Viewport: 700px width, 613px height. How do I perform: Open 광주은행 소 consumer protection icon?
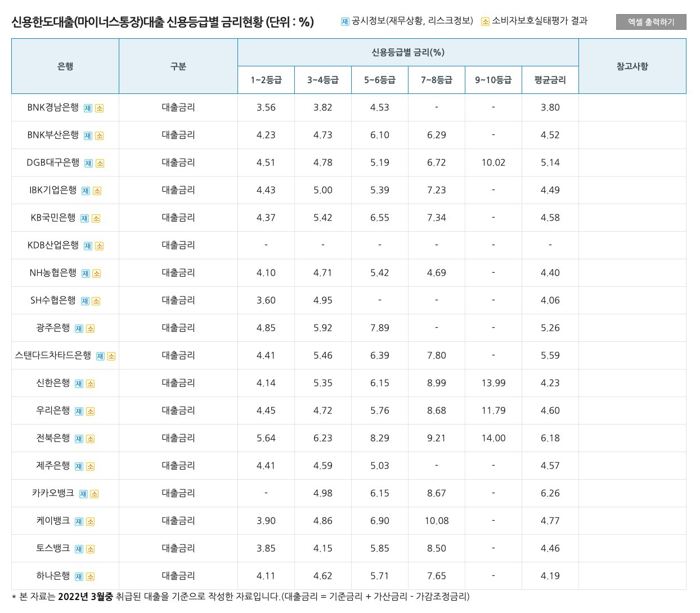[x=90, y=329]
